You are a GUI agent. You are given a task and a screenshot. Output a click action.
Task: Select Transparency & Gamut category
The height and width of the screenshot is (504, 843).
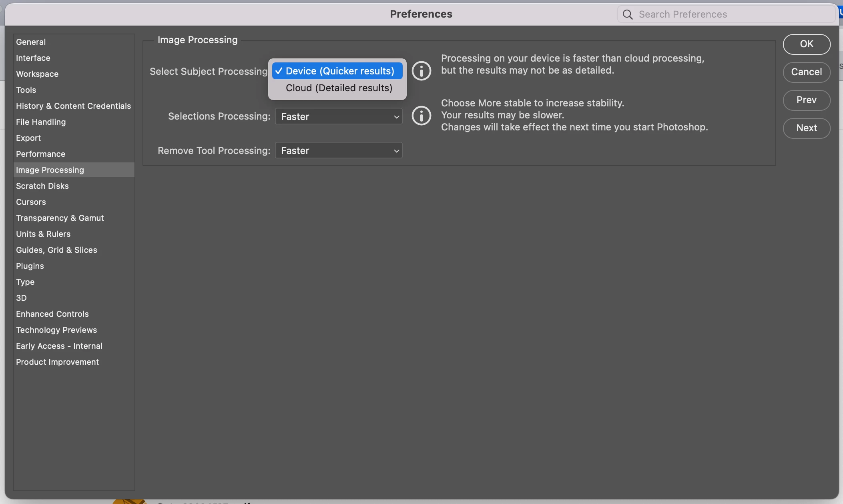point(60,218)
